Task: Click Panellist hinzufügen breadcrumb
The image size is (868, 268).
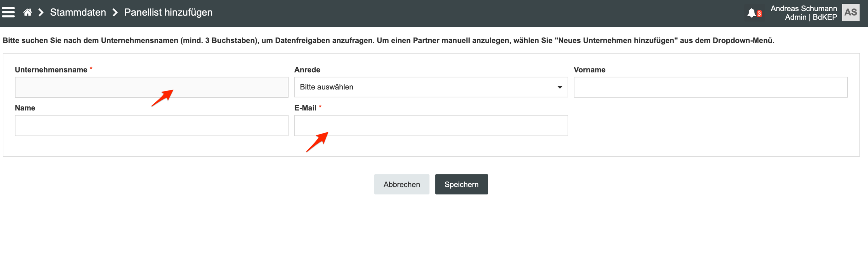Action: coord(168,13)
